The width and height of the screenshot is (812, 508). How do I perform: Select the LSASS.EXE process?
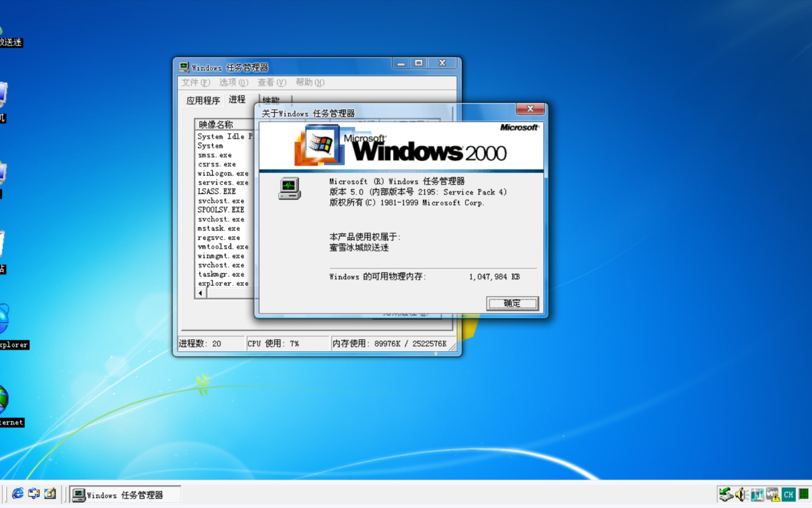click(217, 191)
